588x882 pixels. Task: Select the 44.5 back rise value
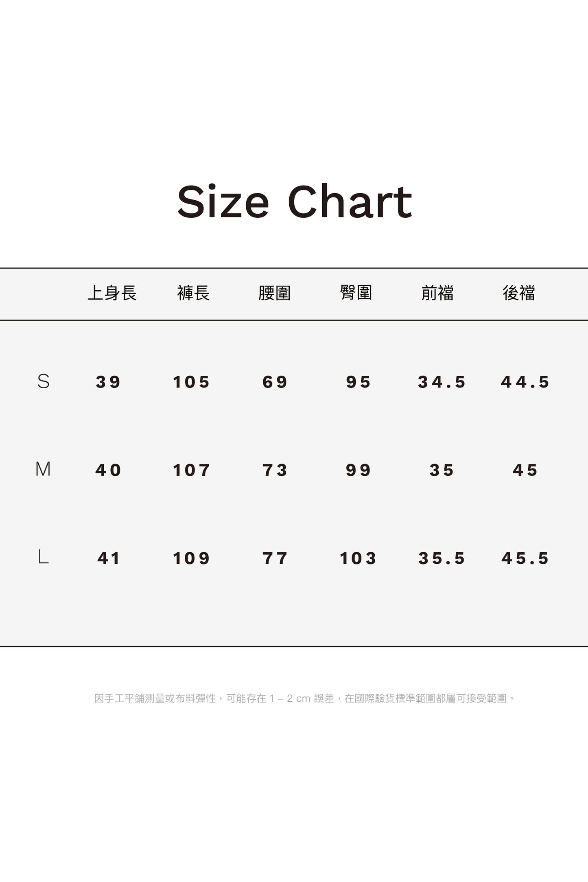525,382
